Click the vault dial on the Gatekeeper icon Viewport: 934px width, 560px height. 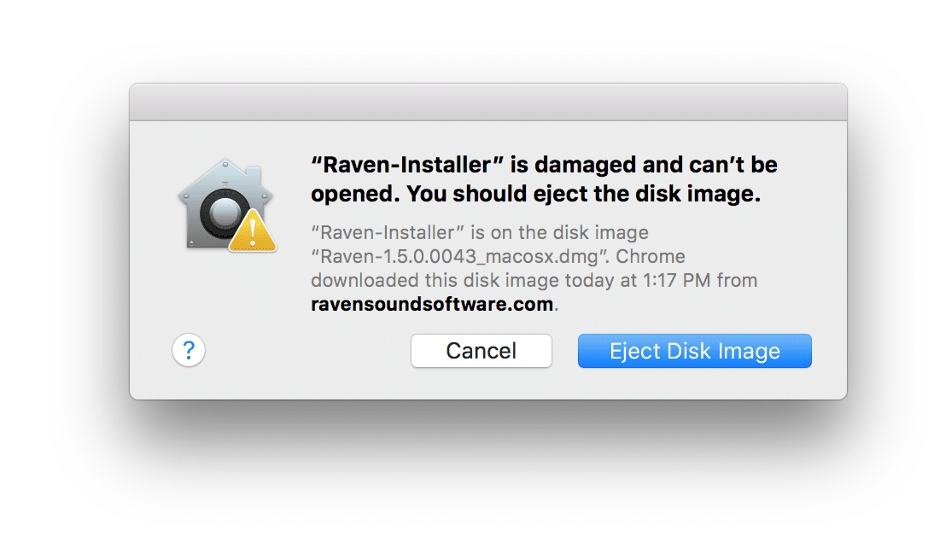[x=224, y=213]
